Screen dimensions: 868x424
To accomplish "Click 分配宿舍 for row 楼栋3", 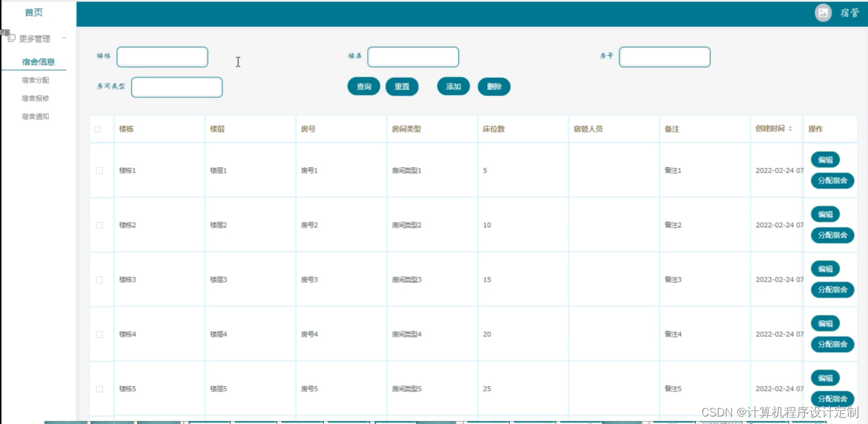I will pos(832,290).
